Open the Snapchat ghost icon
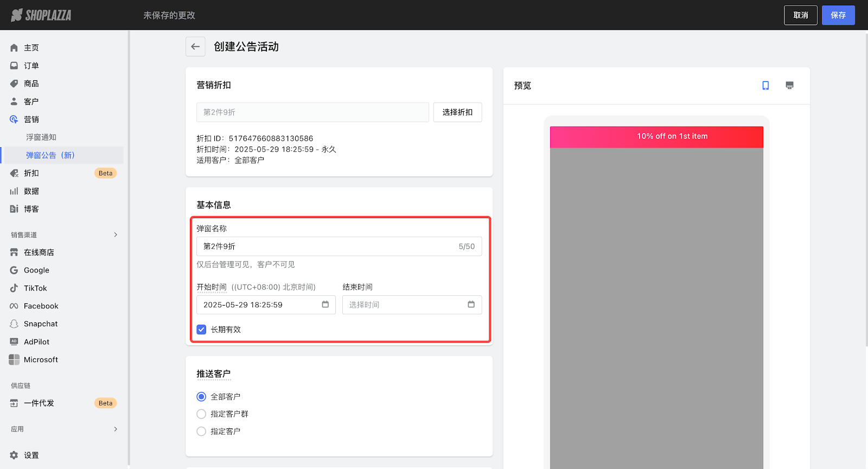The width and height of the screenshot is (868, 469). [x=14, y=324]
